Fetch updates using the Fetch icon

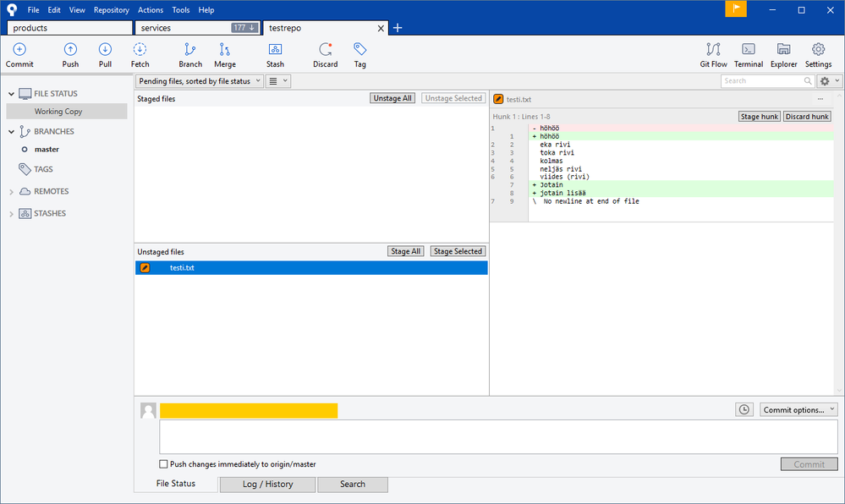click(x=140, y=50)
